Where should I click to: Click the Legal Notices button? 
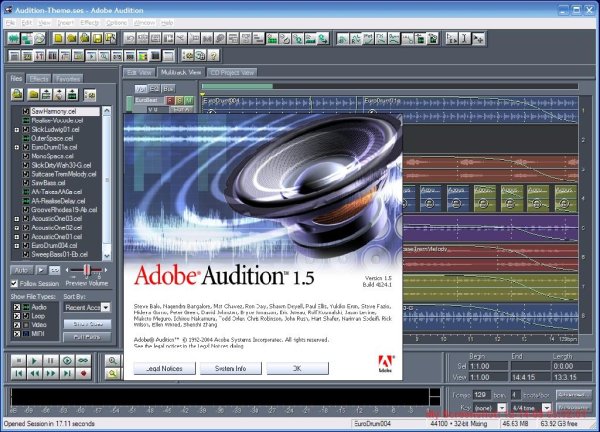(165, 368)
